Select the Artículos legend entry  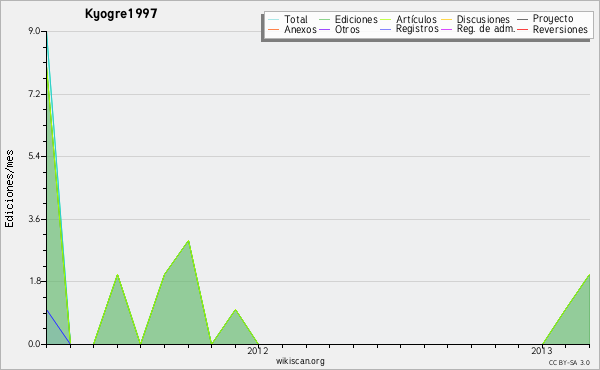pyautogui.click(x=416, y=19)
